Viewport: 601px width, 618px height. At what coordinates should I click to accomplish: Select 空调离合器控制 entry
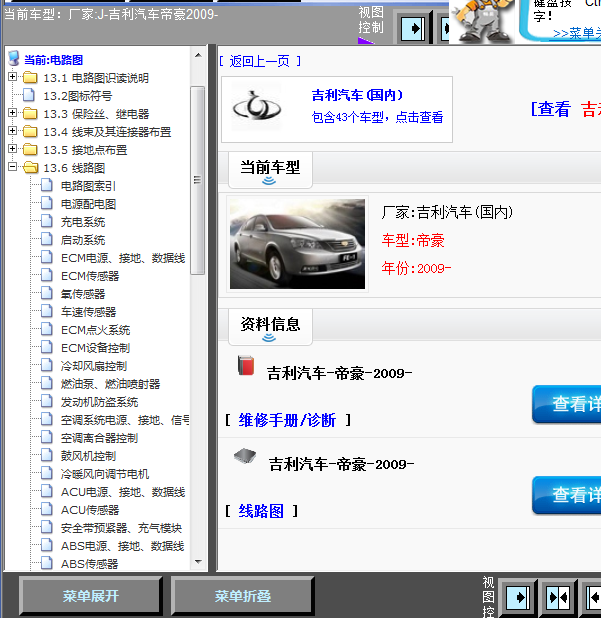(x=99, y=438)
